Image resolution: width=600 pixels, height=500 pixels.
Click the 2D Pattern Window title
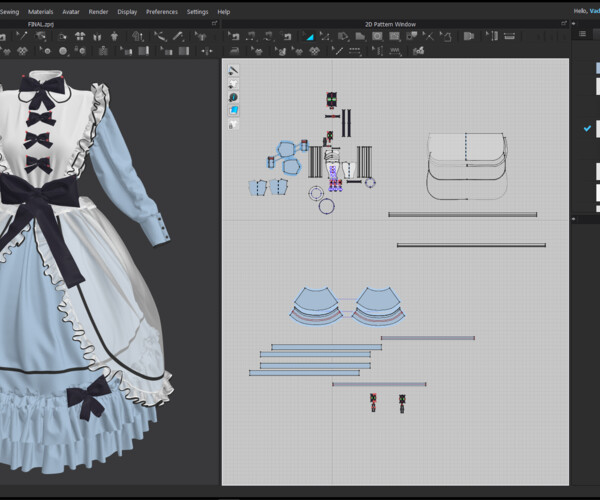(390, 24)
